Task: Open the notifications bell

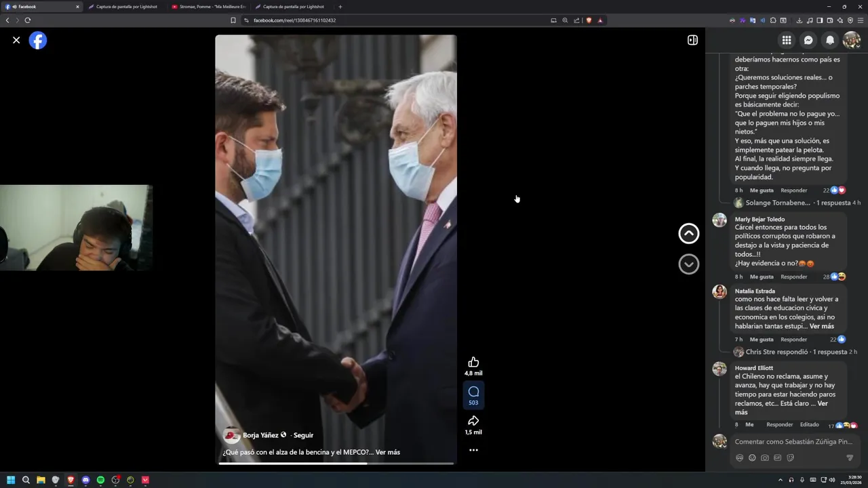Action: tap(830, 40)
